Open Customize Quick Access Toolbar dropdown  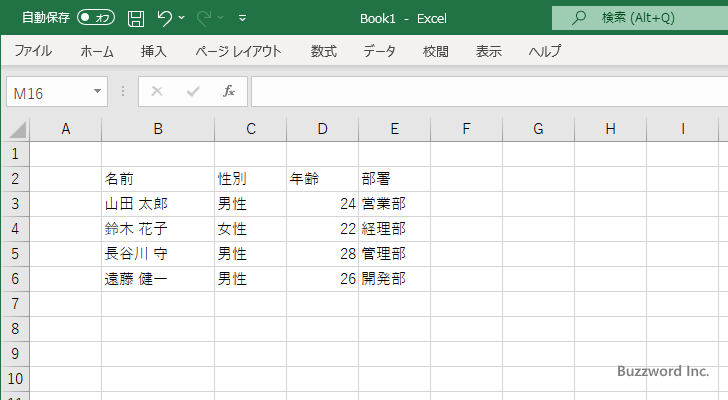click(242, 18)
